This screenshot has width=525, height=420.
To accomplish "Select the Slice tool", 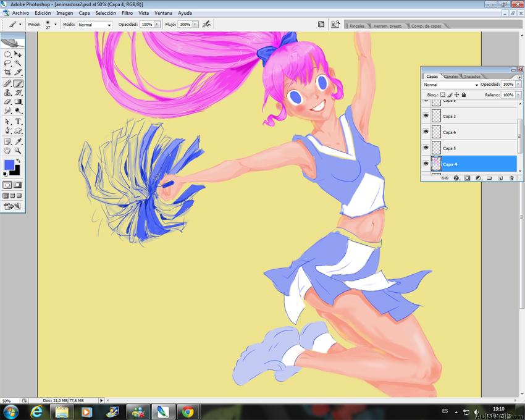I will coord(18,72).
